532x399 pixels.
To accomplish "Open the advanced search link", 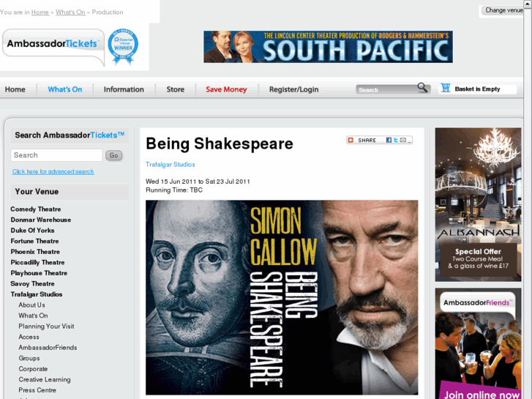I will pyautogui.click(x=53, y=171).
